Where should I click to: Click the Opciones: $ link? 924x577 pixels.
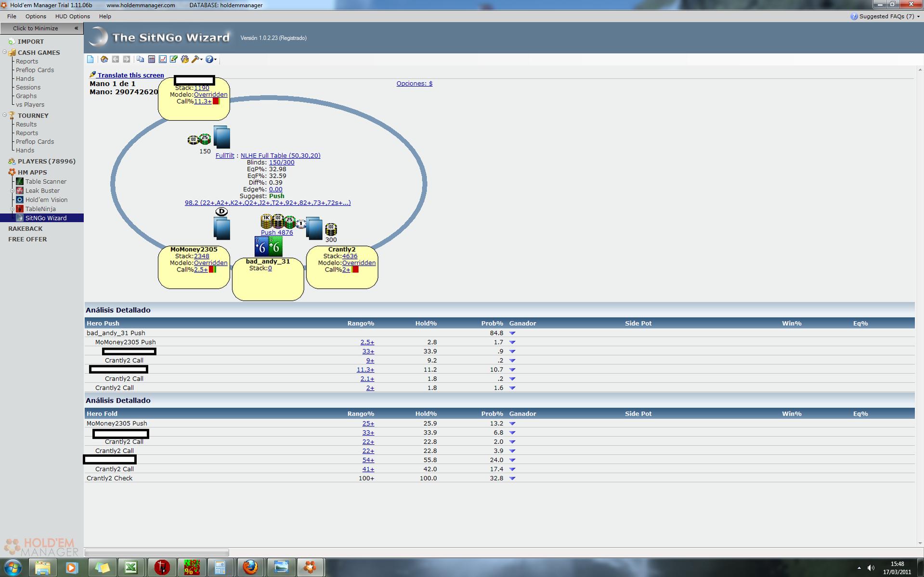pyautogui.click(x=414, y=83)
